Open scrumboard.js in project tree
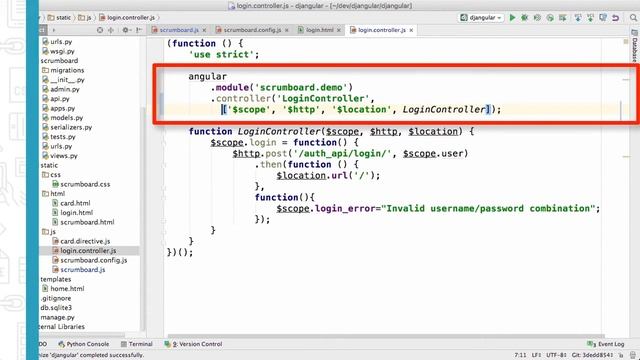640x360 pixels. click(x=79, y=269)
